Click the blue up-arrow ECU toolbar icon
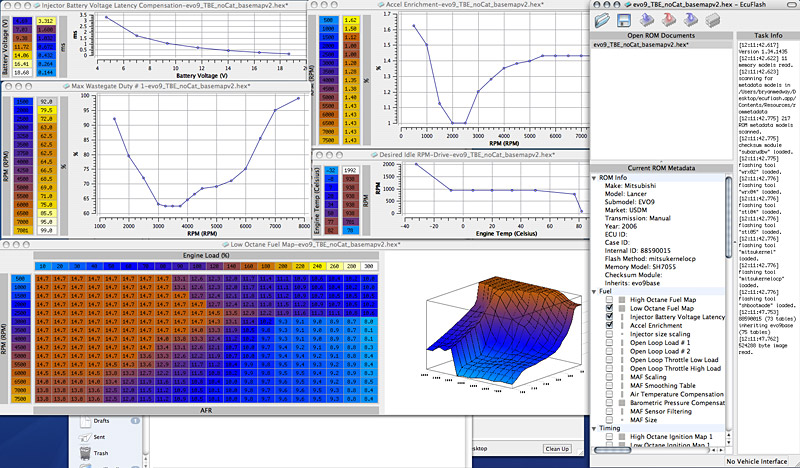Image resolution: width=800 pixels, height=468 pixels. click(646, 20)
